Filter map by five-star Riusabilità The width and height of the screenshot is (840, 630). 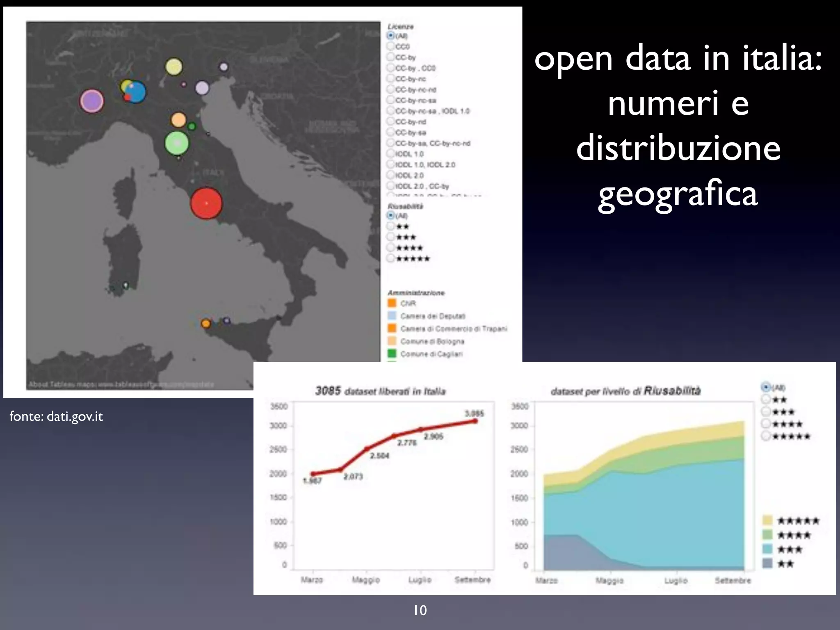(391, 258)
